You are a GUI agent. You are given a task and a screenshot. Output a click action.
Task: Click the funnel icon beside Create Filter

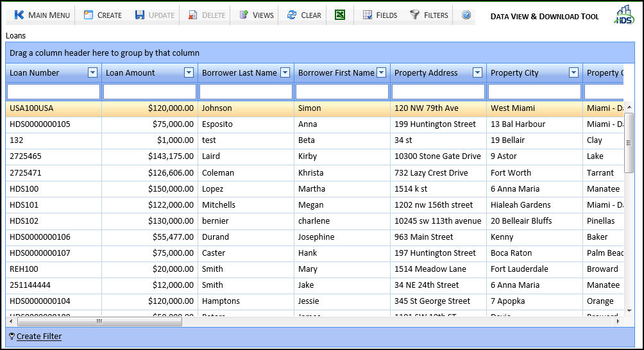(12, 336)
